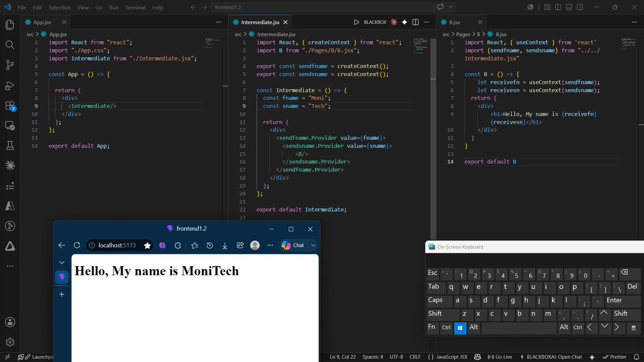The width and height of the screenshot is (644, 362).
Task: Open More Actions for App.jsx editor group
Action: pos(218,23)
